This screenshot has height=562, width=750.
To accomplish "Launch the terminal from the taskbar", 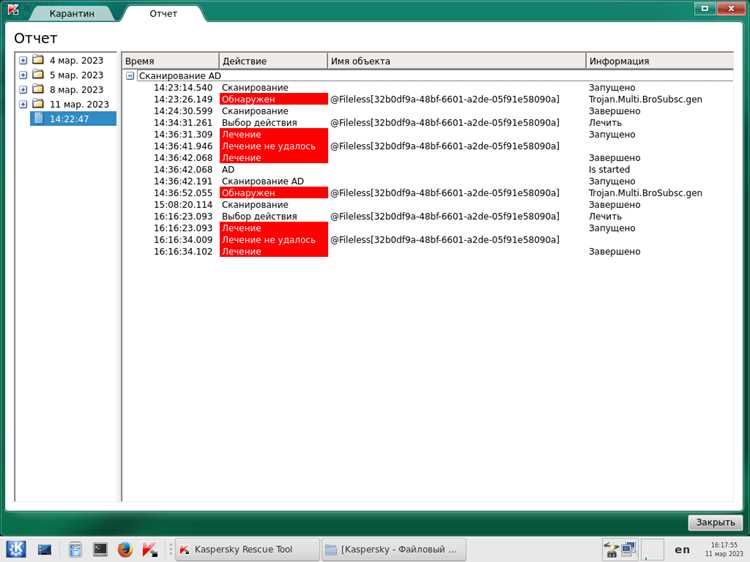I will 100,550.
